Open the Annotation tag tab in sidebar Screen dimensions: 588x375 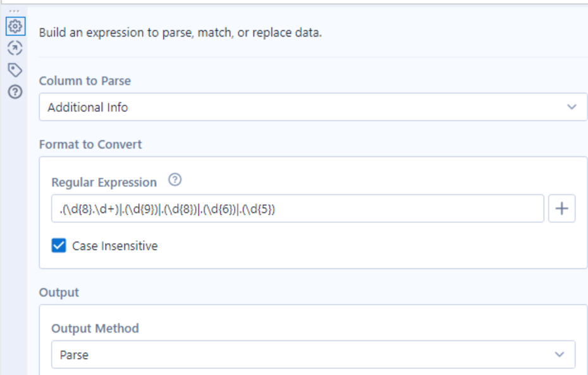coord(15,70)
